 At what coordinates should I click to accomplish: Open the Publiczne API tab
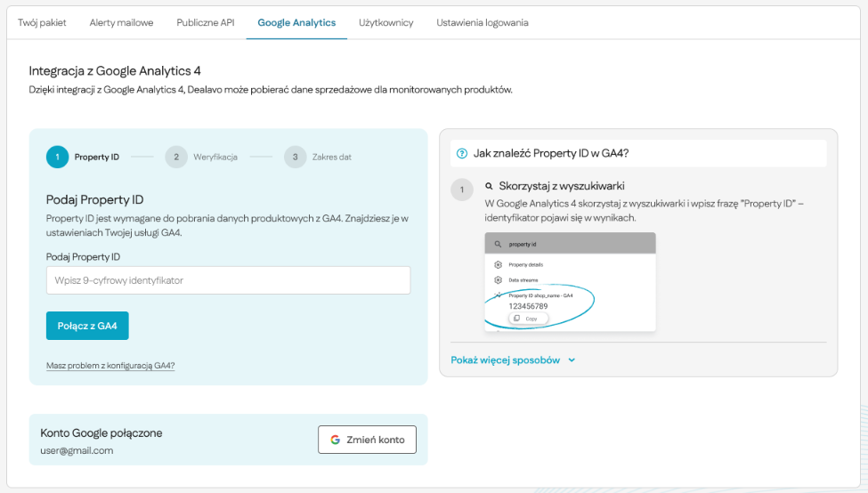[206, 22]
